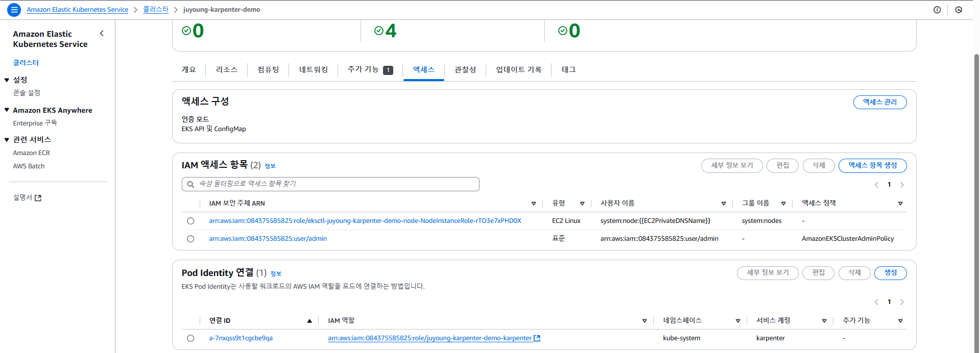Open the NodeInstanceRole ARN link
Viewport: 980px width, 353px height.
[365, 221]
